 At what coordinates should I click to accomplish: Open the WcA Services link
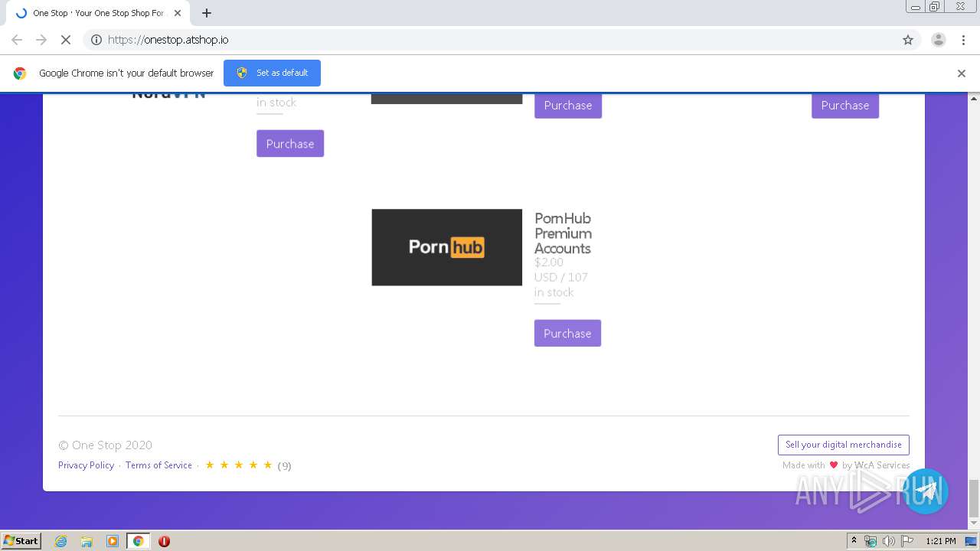point(882,465)
